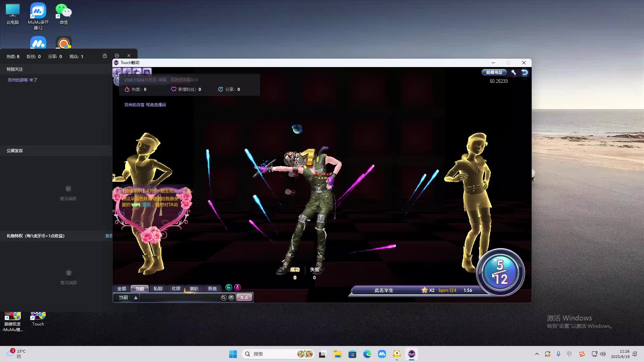Switch to the 社团 chat tab
Screen dimensions: 644x362
point(176,289)
